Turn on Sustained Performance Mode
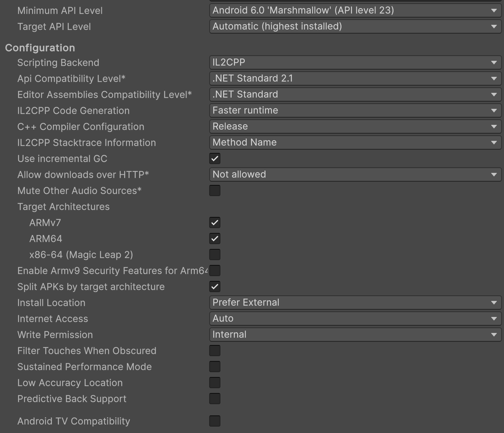Viewport: 504px width, 433px height. 215,367
